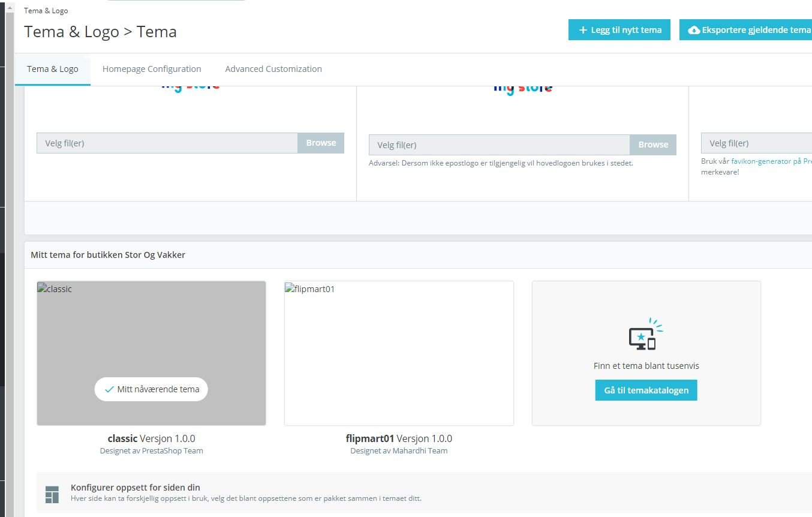
Task: Click the Mitt nåværende tema badge
Action: tap(151, 389)
